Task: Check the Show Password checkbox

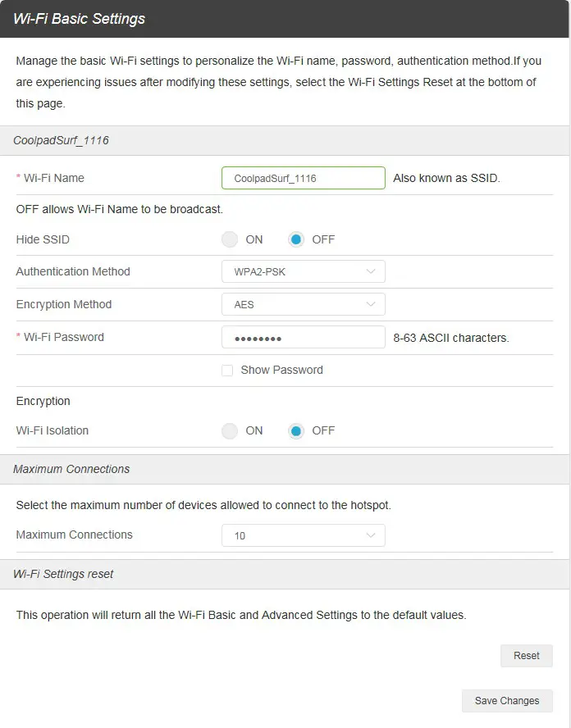Action: 227,370
